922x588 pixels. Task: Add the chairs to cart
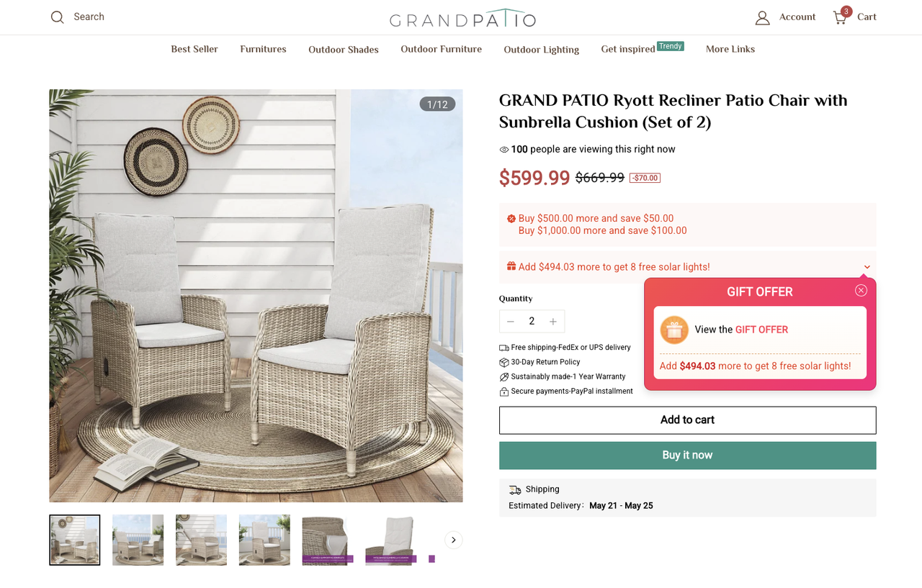(687, 420)
